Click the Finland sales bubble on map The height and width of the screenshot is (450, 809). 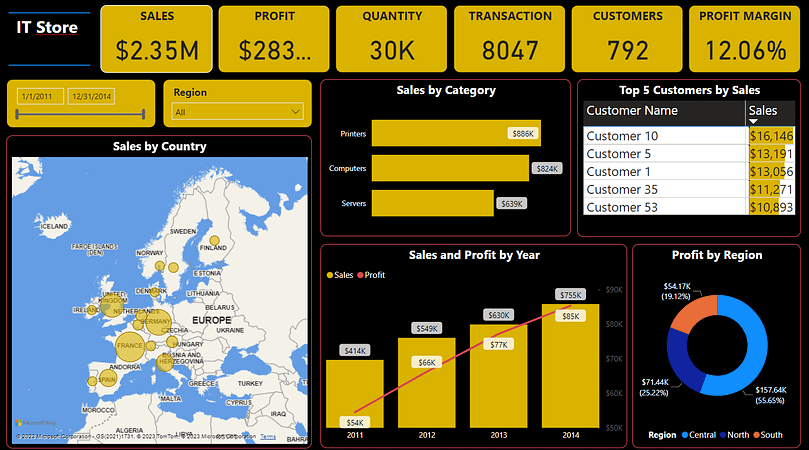(211, 242)
